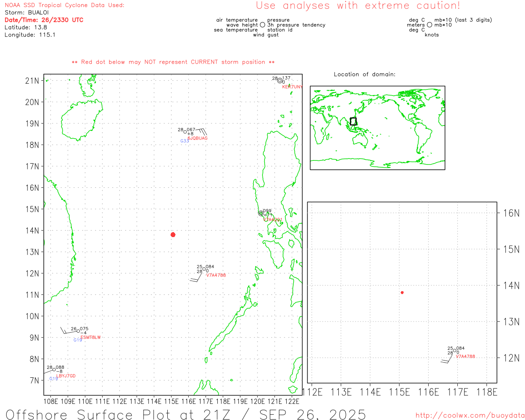Select the V7A4788 station circle in inset map
525x420 pixels.
point(455,351)
